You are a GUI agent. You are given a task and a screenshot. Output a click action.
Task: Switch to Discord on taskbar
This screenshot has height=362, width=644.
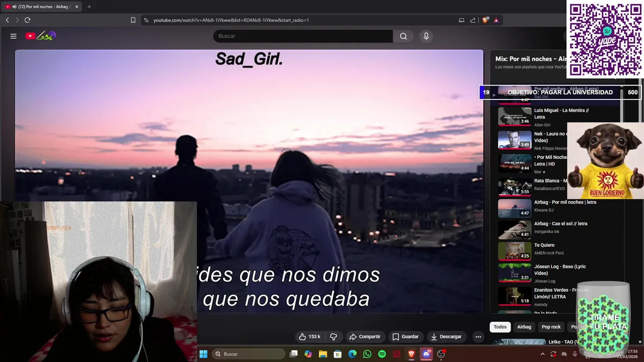pos(426,354)
